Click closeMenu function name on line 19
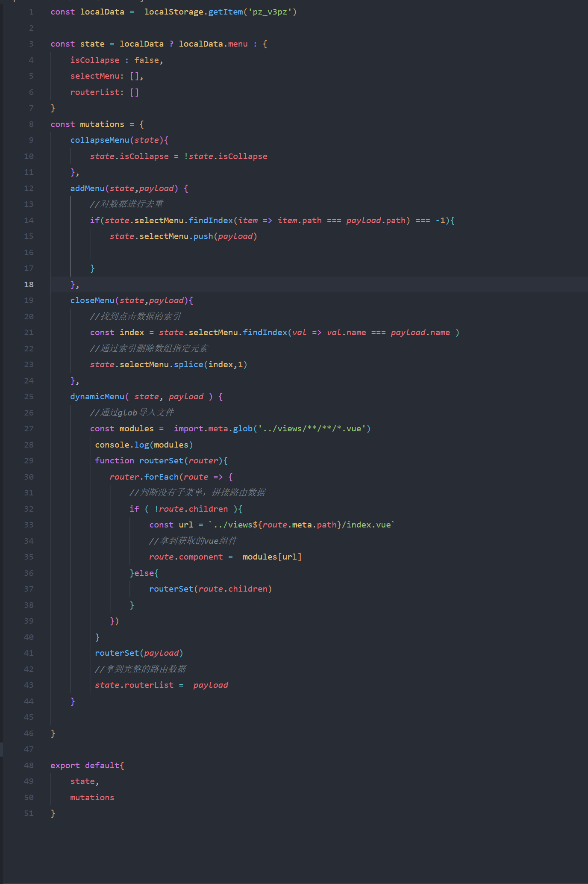The height and width of the screenshot is (884, 588). [x=92, y=301]
